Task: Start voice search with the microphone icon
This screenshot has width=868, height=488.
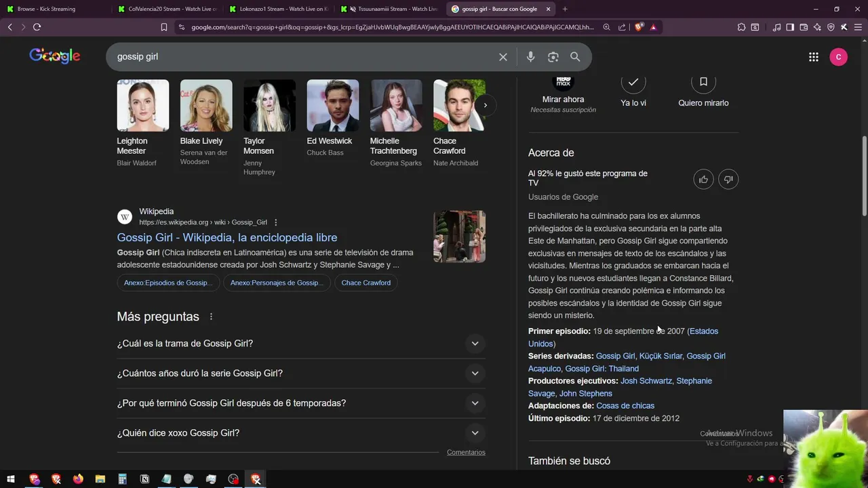Action: 530,57
